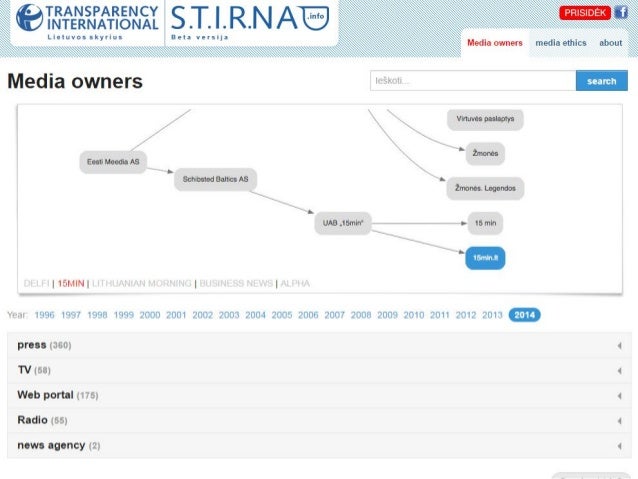Select the UAB „15min“ node

(x=343, y=223)
